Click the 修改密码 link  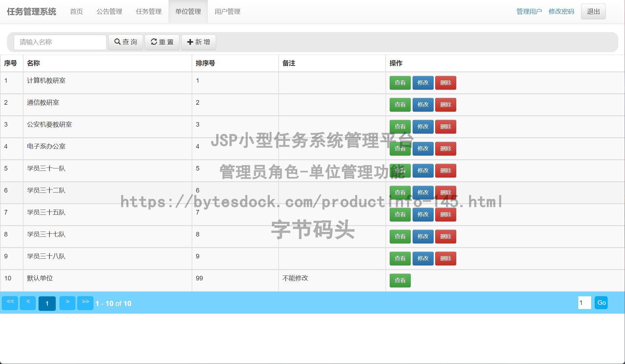click(561, 12)
